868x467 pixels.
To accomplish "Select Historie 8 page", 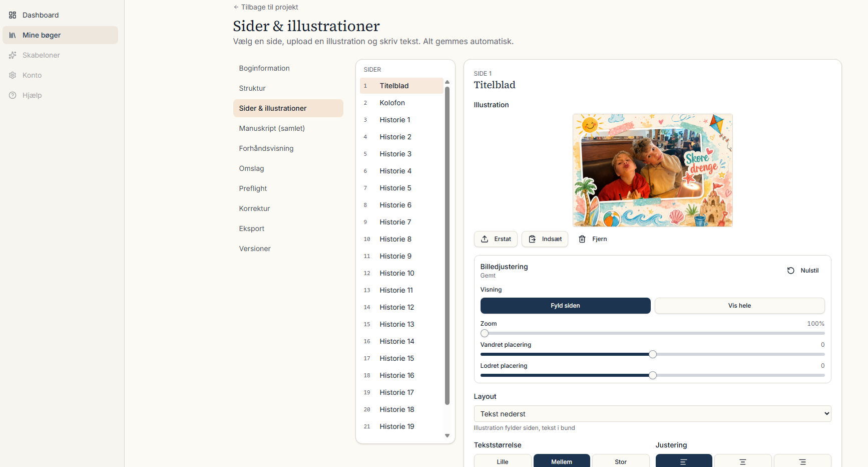I will tap(401, 239).
